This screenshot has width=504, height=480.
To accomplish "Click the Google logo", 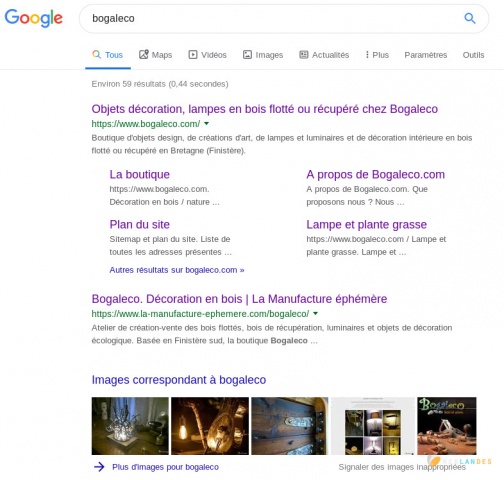I will (x=33, y=18).
